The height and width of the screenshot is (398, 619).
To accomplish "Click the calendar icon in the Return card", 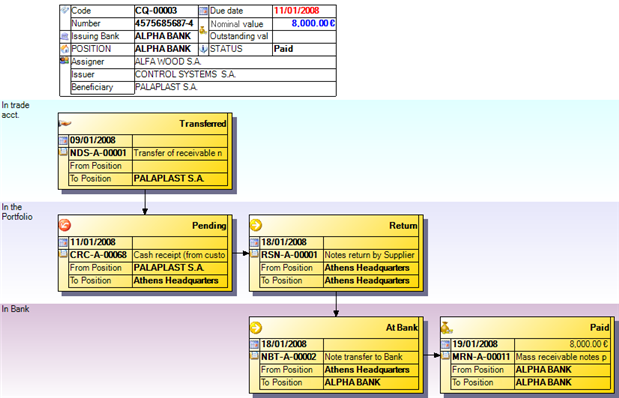I will point(255,242).
